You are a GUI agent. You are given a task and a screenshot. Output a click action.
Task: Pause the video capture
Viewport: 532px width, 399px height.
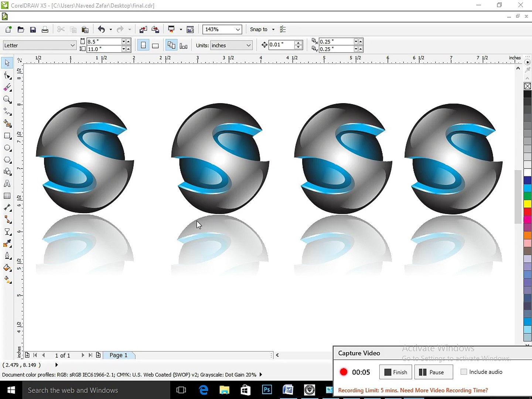click(x=433, y=372)
